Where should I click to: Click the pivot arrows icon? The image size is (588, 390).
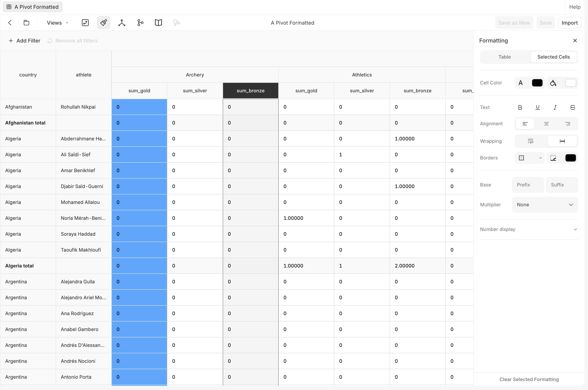122,23
